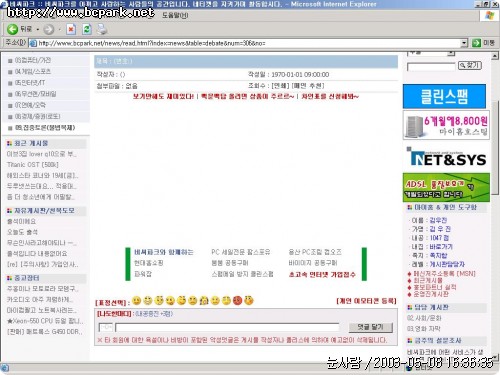500x375 pixels.
Task: Open the search category dropdown in the right panel
Action: pyautogui.click(x=451, y=53)
